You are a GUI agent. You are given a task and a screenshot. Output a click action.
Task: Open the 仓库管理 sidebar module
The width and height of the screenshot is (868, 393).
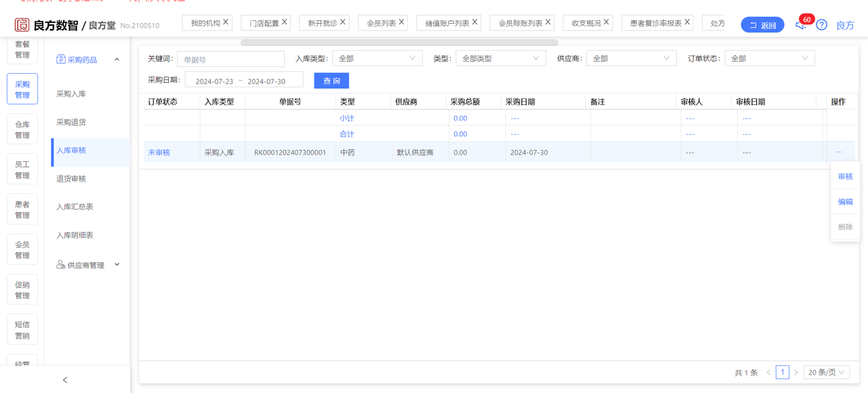[22, 129]
